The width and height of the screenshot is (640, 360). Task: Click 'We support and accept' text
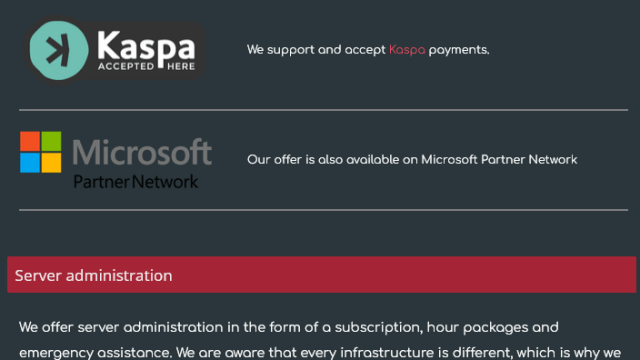[x=316, y=50]
